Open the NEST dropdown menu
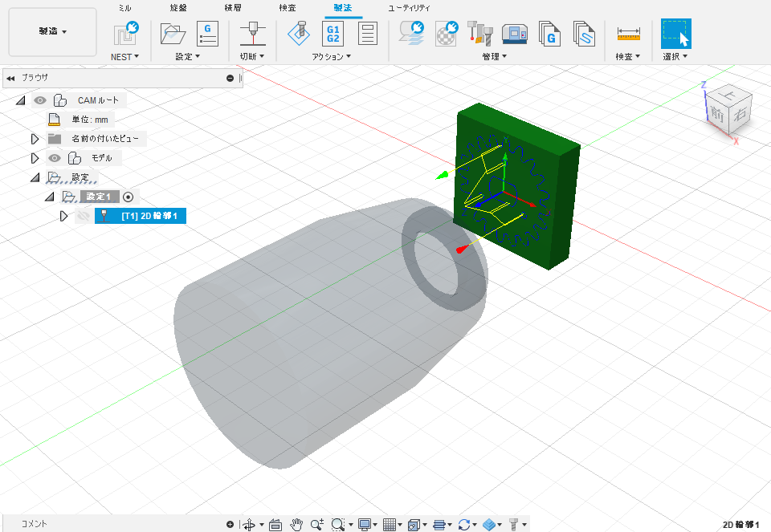771x532 pixels. tap(125, 57)
